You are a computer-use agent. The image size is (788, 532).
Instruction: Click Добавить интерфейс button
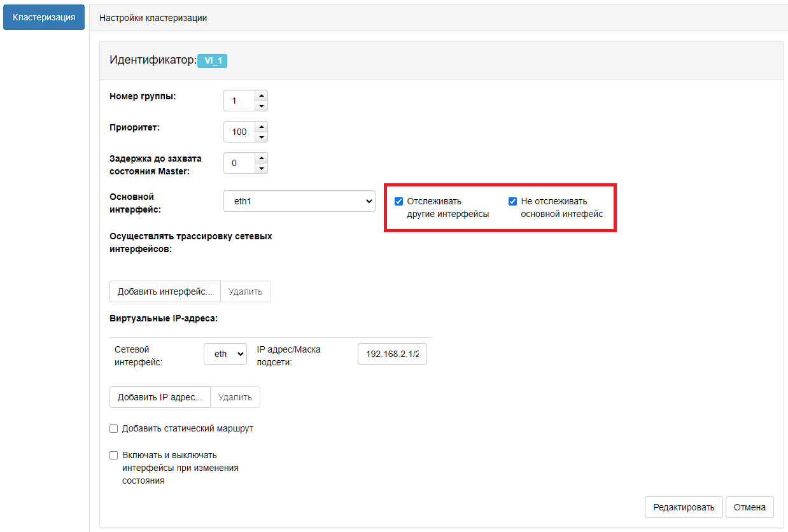point(165,291)
